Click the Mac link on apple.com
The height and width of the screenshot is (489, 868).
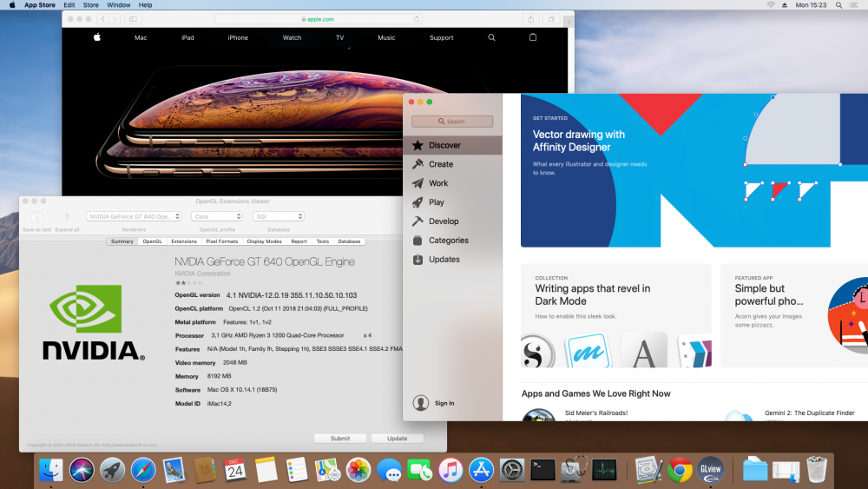[141, 37]
